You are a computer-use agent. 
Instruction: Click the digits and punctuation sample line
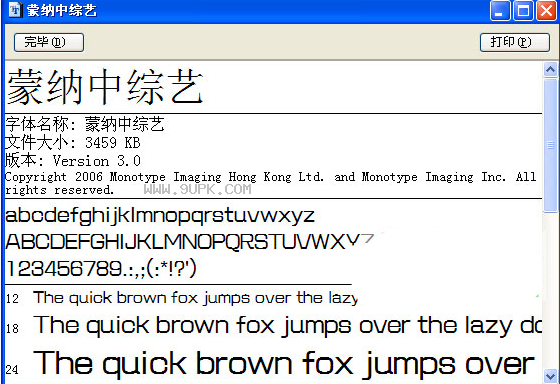(101, 269)
